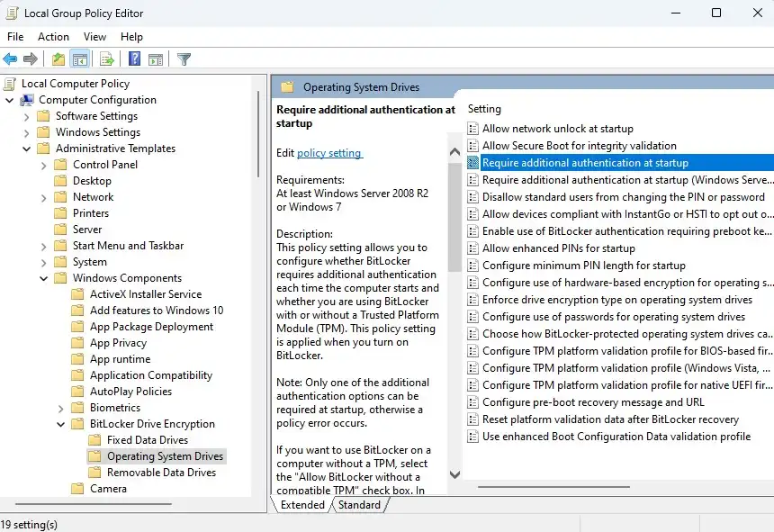Expand the Biometrics node

point(60,409)
